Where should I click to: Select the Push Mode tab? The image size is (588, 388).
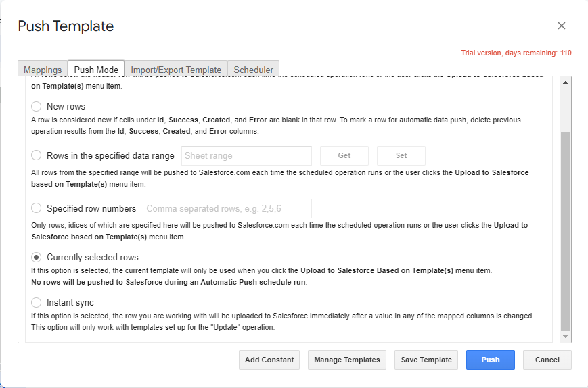pos(96,70)
